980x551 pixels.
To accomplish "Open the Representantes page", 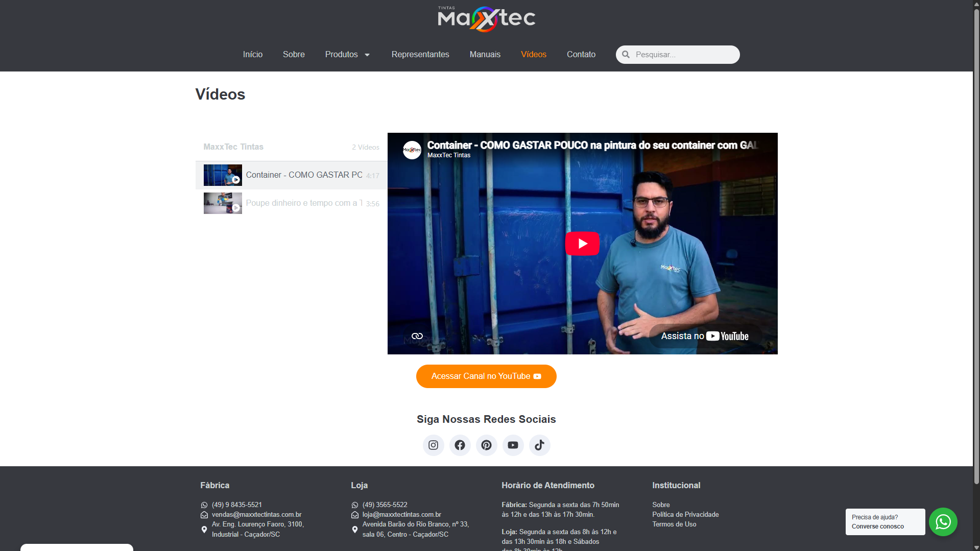I will [420, 55].
